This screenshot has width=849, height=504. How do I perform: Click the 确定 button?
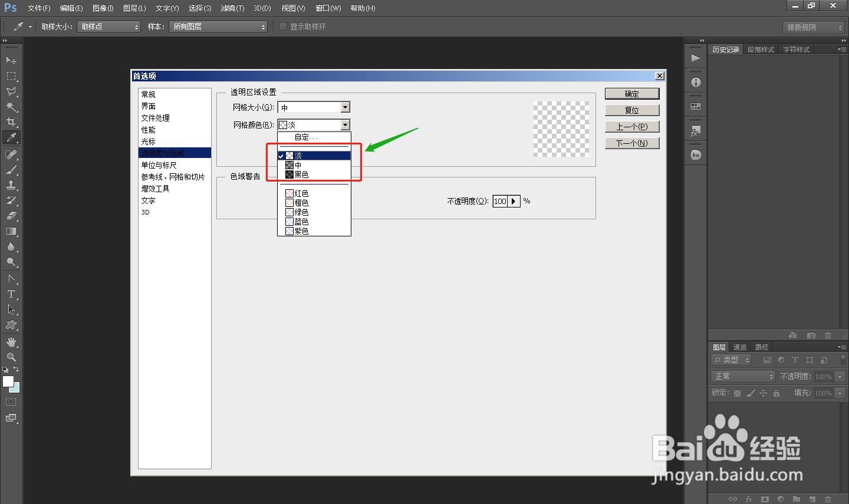point(632,94)
